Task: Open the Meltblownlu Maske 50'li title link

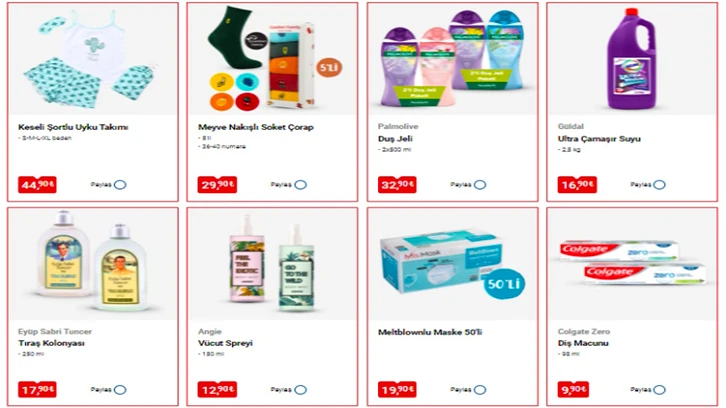Action: [430, 332]
